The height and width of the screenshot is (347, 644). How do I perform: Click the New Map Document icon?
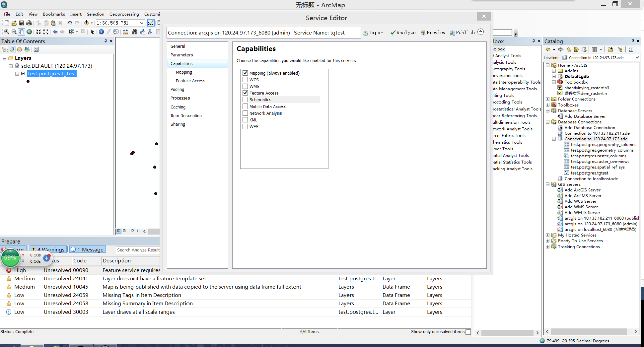(x=7, y=23)
